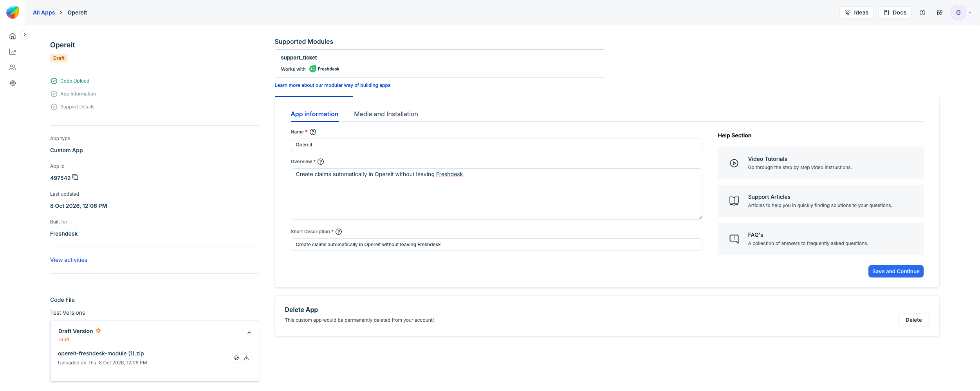Click the help question mark in header
980x391 pixels.
[922, 13]
